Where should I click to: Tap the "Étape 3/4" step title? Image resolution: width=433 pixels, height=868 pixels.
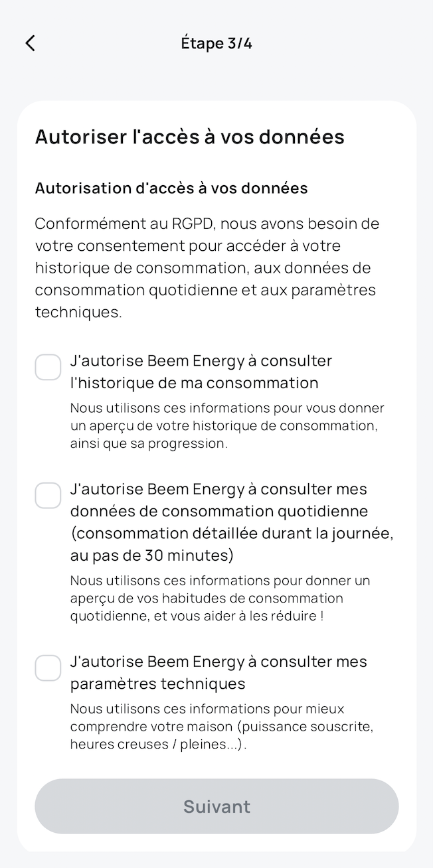coord(217,44)
